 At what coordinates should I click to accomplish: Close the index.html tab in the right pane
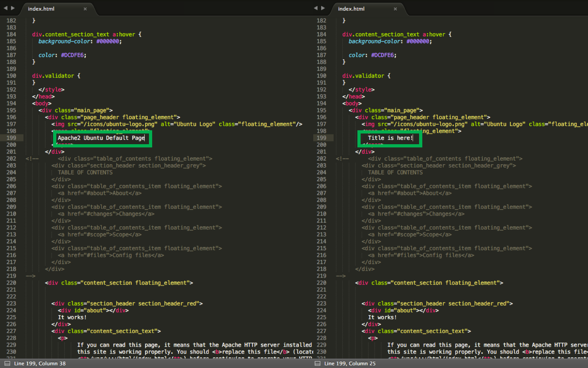[395, 9]
